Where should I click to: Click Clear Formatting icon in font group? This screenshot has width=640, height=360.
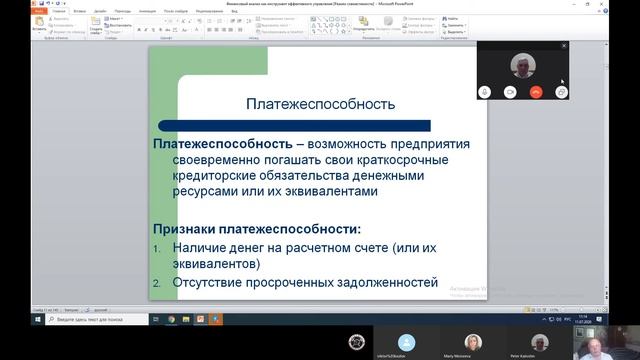click(x=199, y=21)
